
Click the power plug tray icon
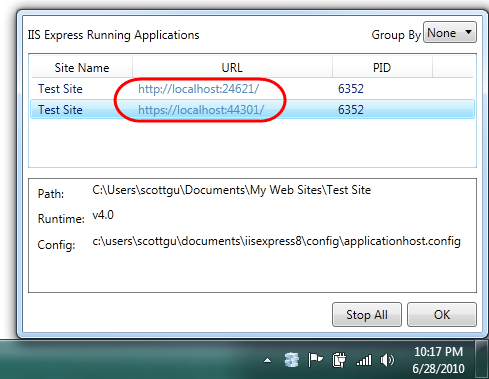coord(339,360)
